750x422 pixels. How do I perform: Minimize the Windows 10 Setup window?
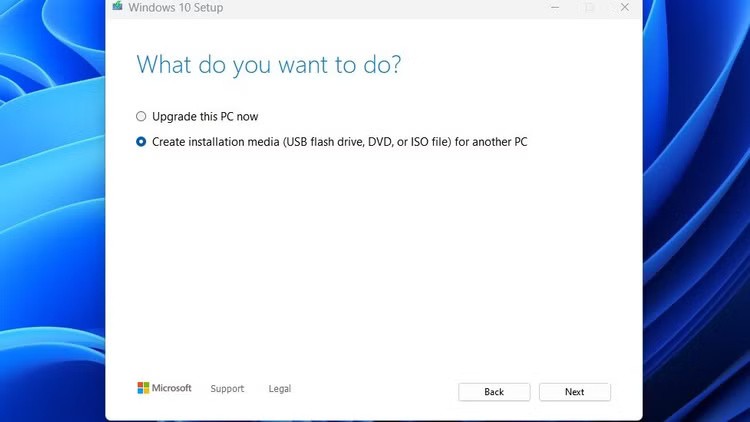pos(555,7)
